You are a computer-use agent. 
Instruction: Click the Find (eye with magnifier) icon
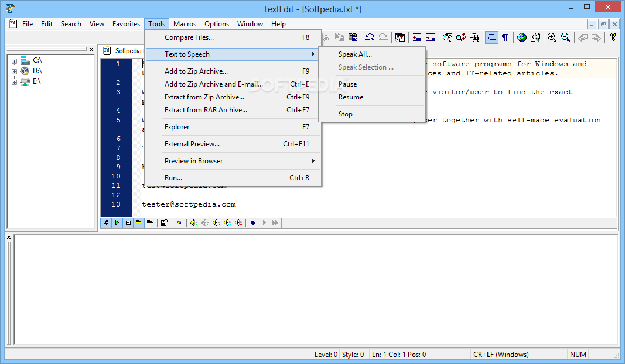(448, 37)
